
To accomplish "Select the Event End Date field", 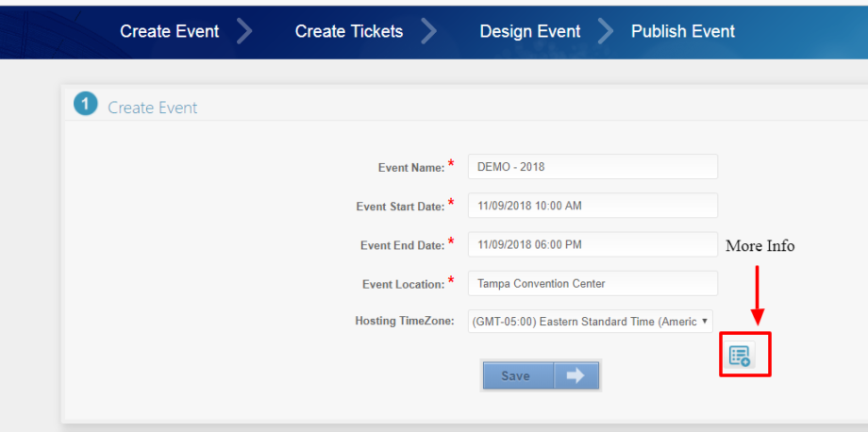I will pyautogui.click(x=593, y=244).
